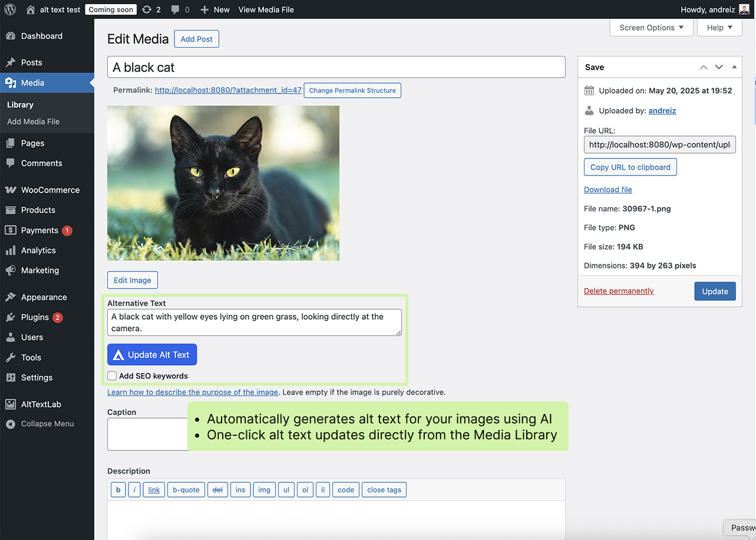Click the ul quicktag button
The height and width of the screenshot is (540, 756).
286,490
